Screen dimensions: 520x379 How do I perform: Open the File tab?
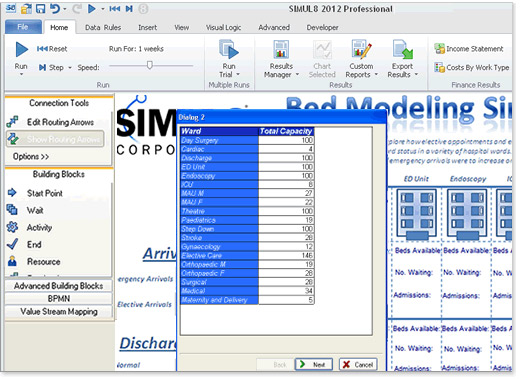pos(23,27)
